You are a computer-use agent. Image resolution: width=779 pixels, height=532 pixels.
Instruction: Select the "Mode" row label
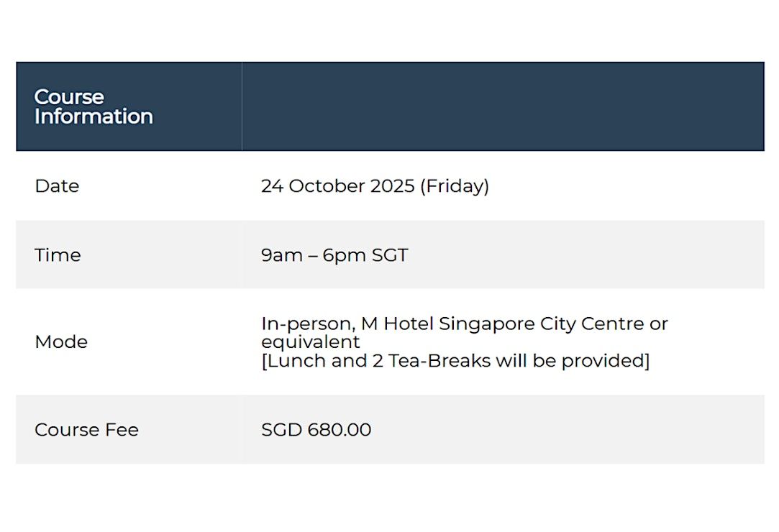click(61, 341)
